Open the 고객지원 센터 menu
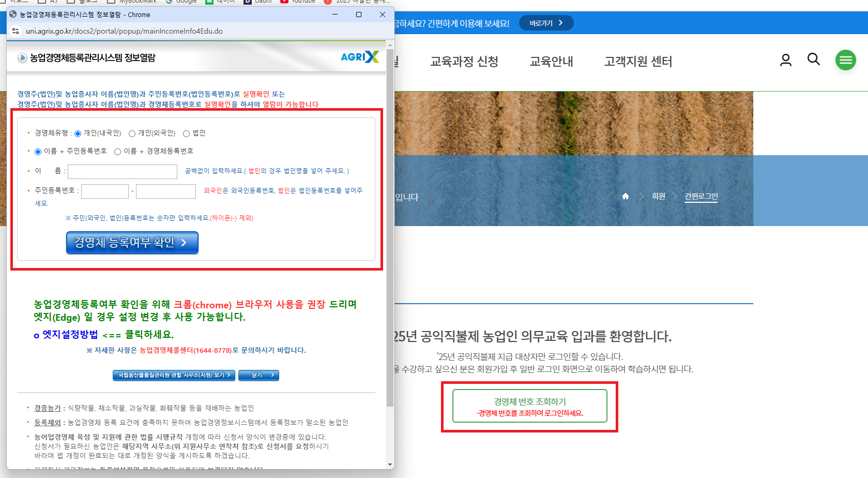 tap(638, 62)
